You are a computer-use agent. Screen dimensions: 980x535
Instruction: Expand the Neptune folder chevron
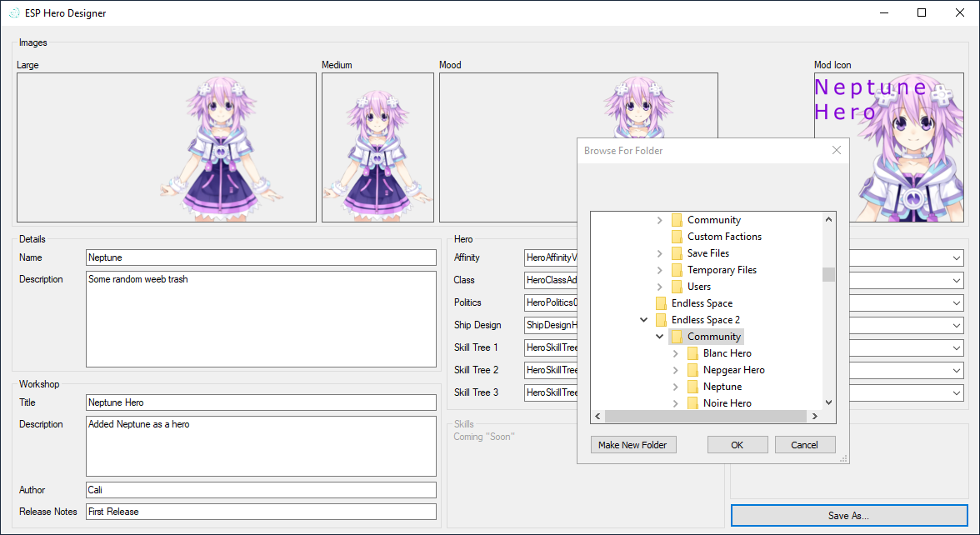click(x=675, y=387)
